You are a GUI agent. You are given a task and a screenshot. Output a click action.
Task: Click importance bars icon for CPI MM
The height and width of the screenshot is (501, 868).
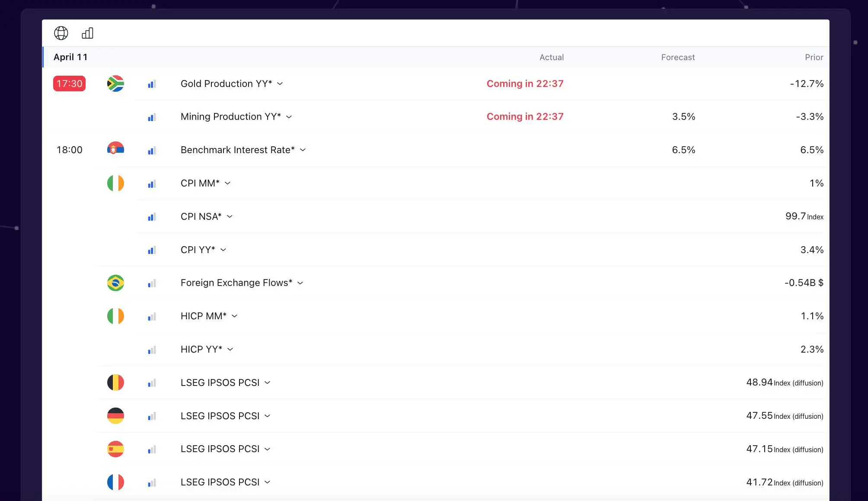coord(152,183)
